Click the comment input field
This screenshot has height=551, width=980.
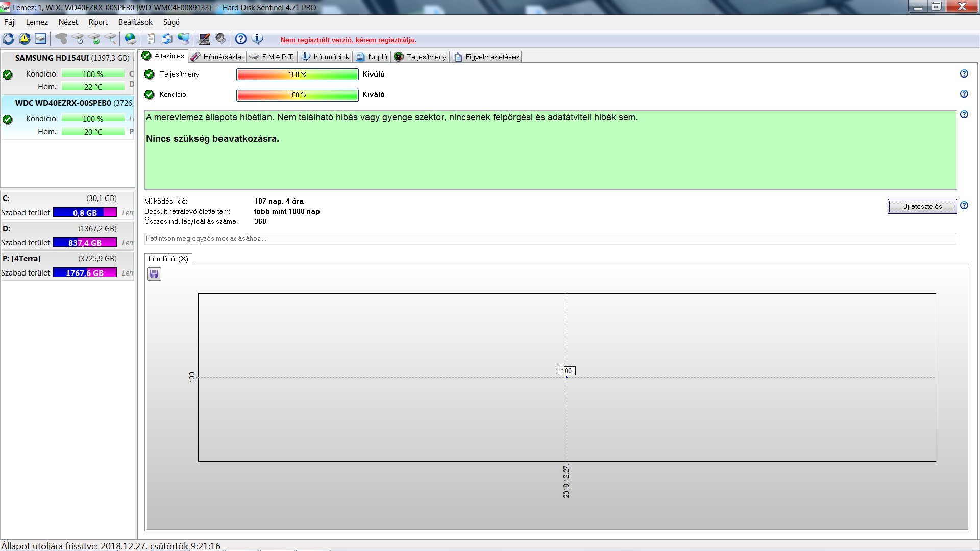coord(550,239)
